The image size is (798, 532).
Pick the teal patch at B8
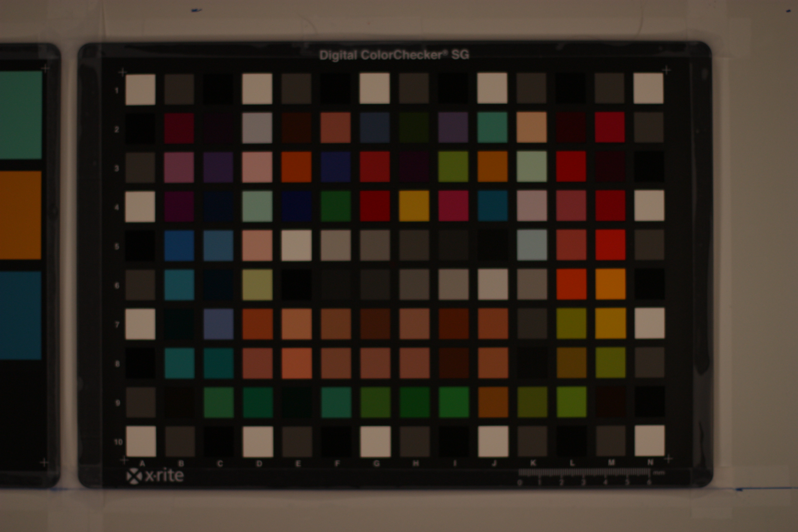point(180,363)
